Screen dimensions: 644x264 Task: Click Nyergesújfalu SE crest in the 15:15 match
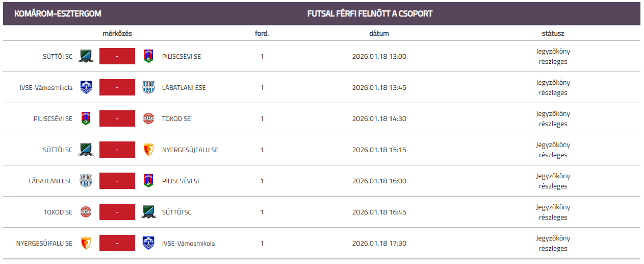tap(148, 150)
